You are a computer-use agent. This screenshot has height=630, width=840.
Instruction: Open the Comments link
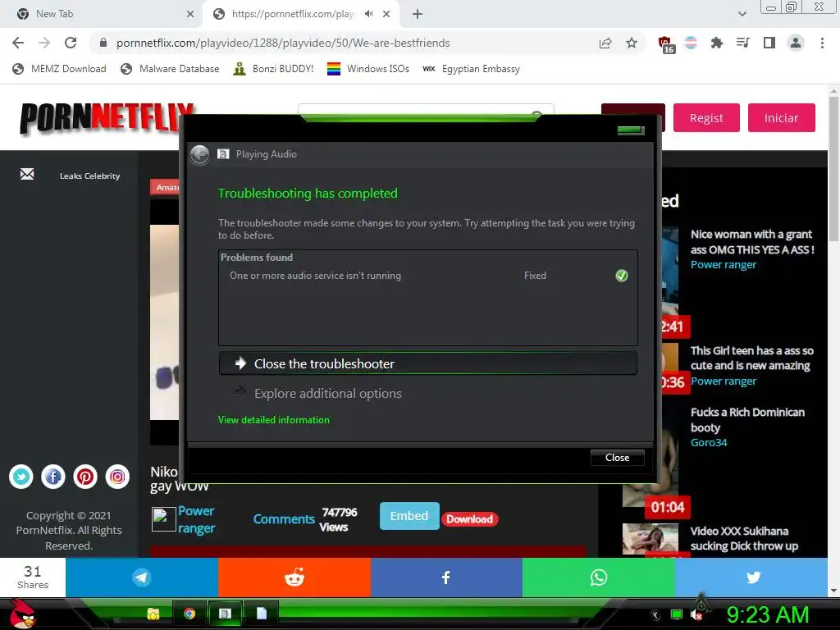tap(283, 519)
